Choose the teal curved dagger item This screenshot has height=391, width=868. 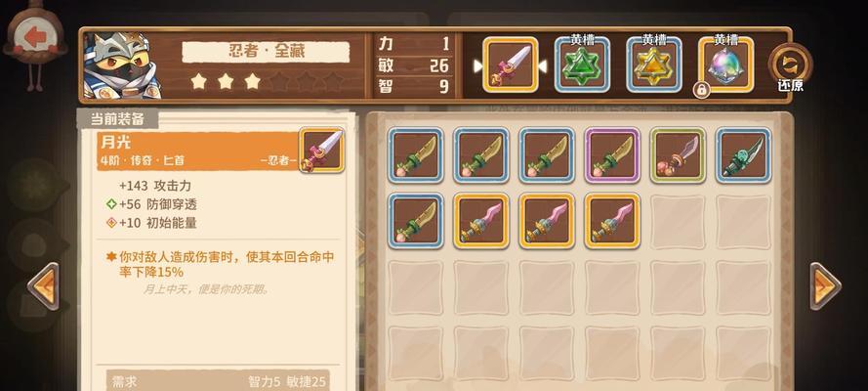(x=743, y=155)
